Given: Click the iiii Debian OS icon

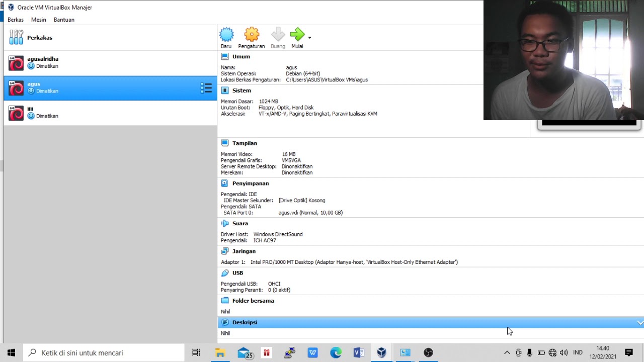Looking at the screenshot, I should [x=16, y=113].
